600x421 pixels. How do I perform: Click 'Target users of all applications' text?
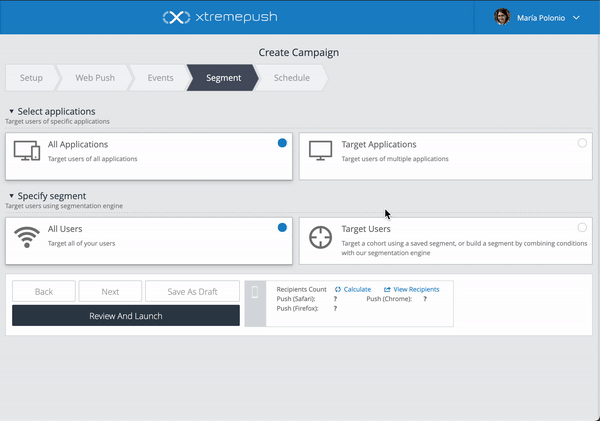[92, 159]
